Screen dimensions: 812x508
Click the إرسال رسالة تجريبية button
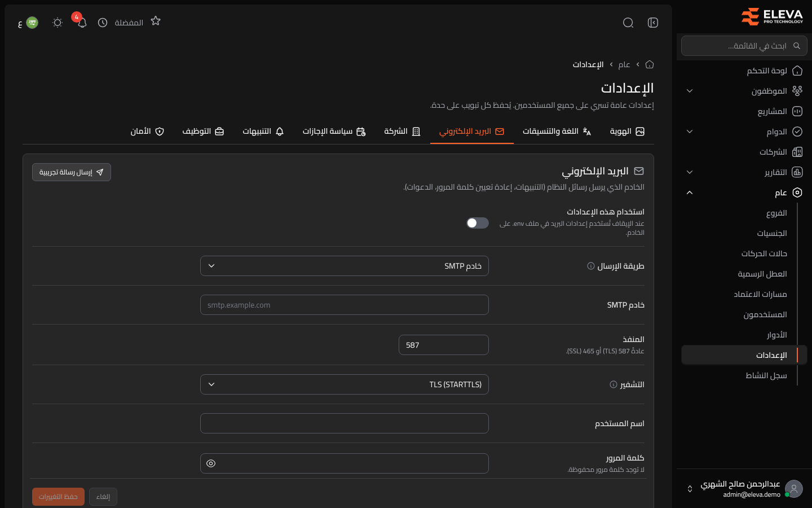72,172
